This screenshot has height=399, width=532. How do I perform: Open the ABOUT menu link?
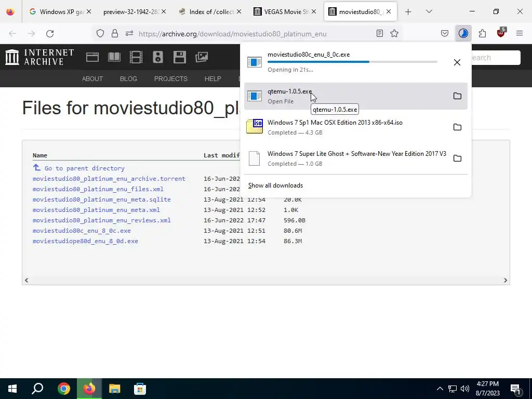point(92,79)
